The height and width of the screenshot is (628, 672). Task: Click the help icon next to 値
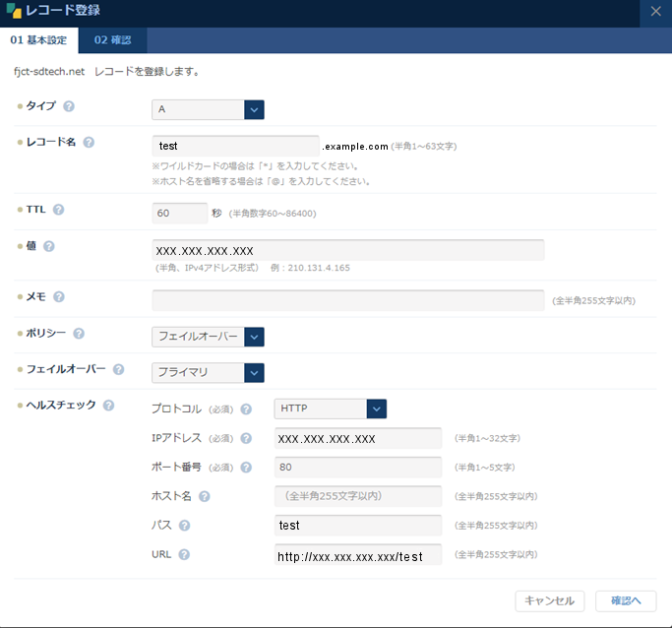tap(49, 246)
